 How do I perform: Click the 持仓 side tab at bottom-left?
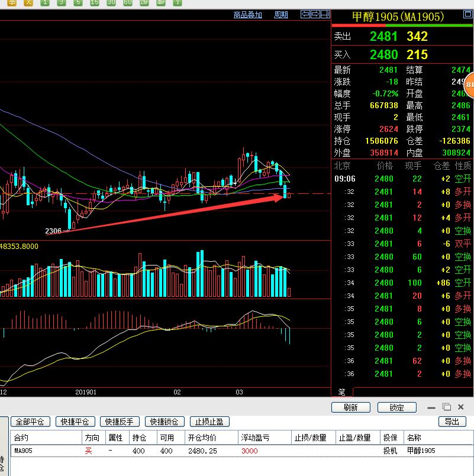pyautogui.click(x=3, y=464)
